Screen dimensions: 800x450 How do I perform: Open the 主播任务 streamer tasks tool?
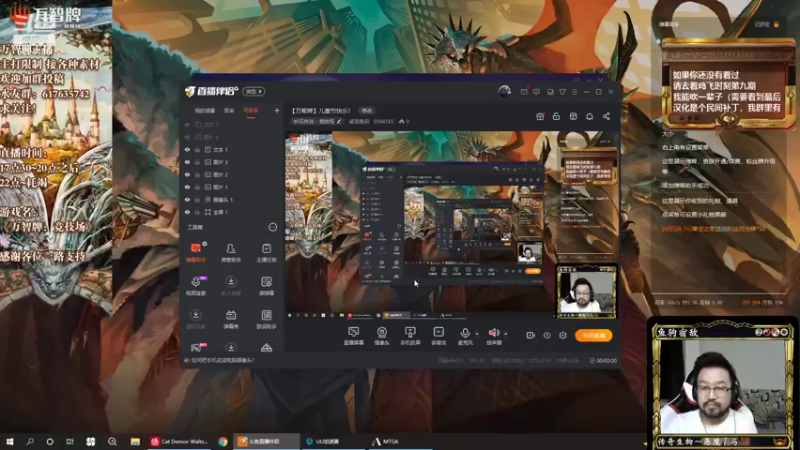coord(266,253)
